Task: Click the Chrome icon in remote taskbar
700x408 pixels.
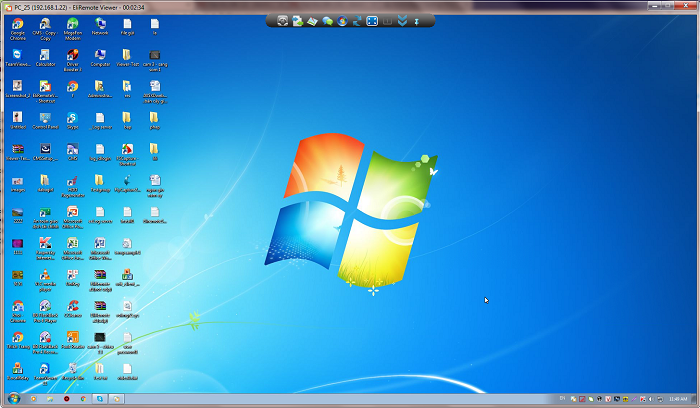Action: [x=83, y=399]
